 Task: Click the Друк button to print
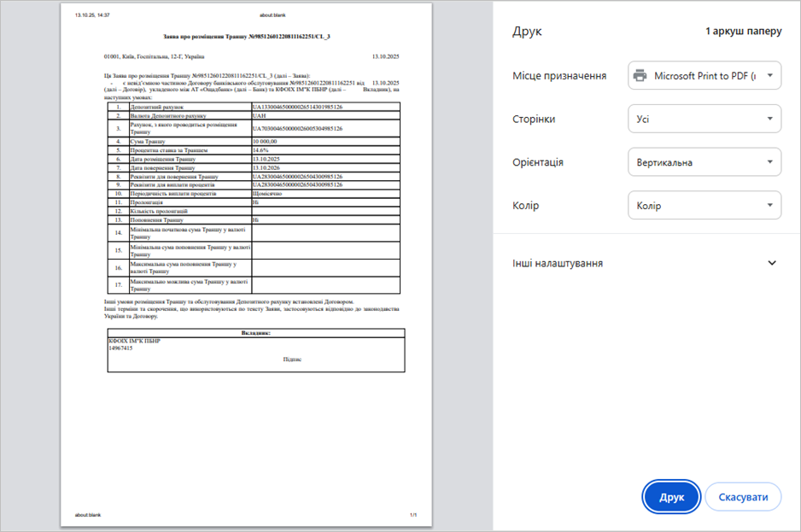[671, 496]
